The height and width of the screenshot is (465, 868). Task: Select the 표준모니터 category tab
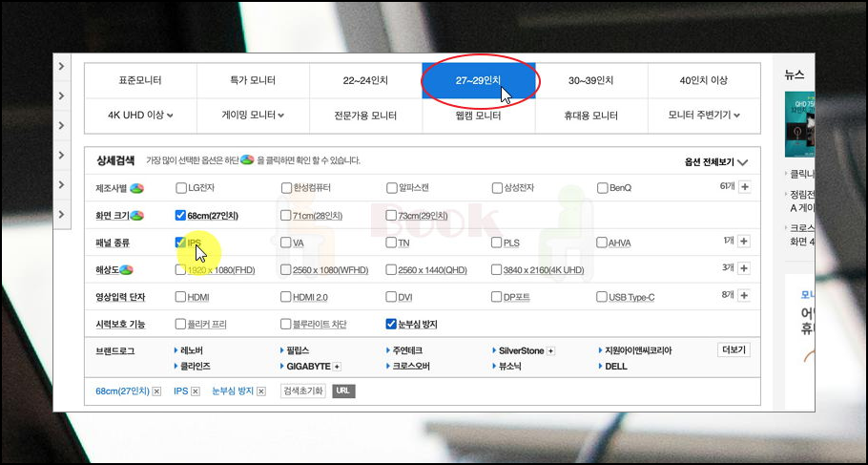(x=140, y=80)
